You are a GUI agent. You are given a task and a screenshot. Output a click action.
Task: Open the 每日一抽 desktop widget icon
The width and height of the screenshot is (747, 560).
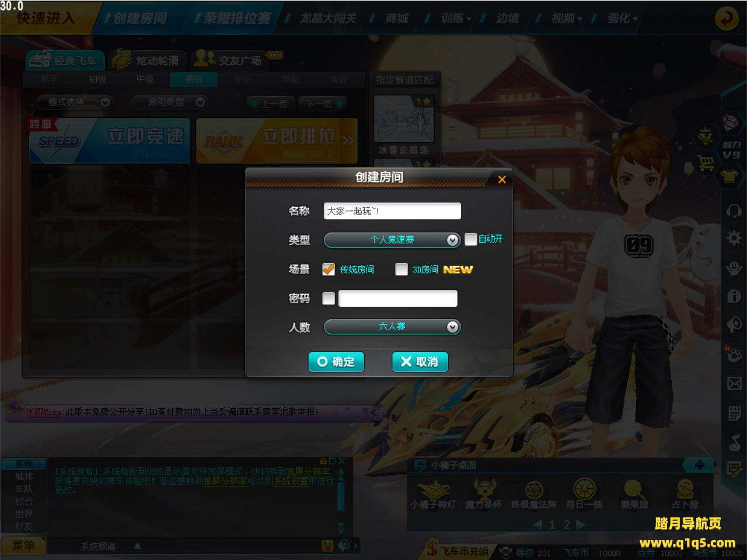[584, 494]
